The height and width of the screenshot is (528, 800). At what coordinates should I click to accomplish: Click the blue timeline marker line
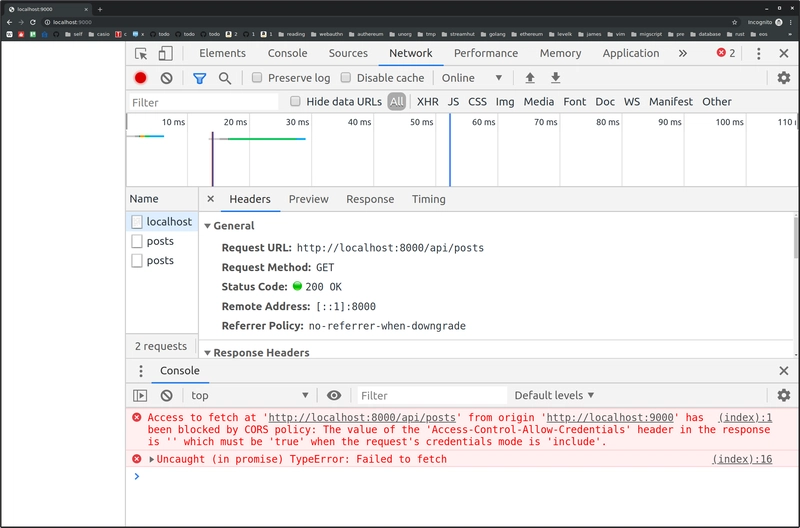click(x=449, y=150)
